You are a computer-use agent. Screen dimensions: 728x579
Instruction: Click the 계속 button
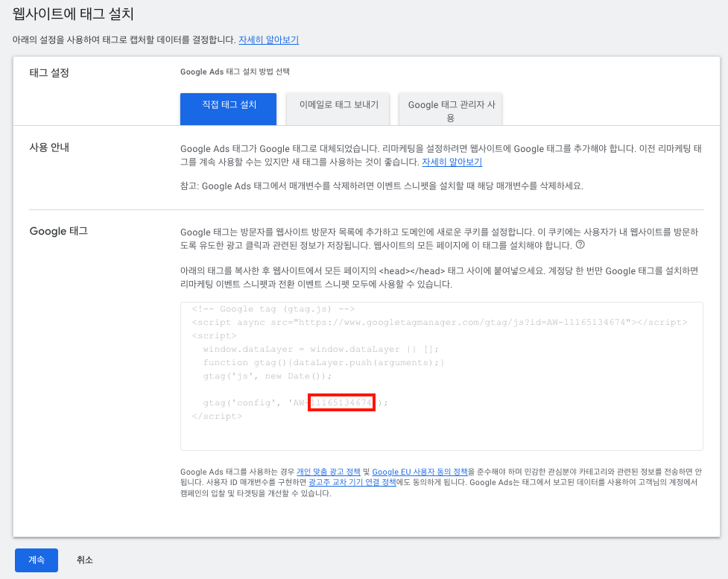(x=37, y=560)
